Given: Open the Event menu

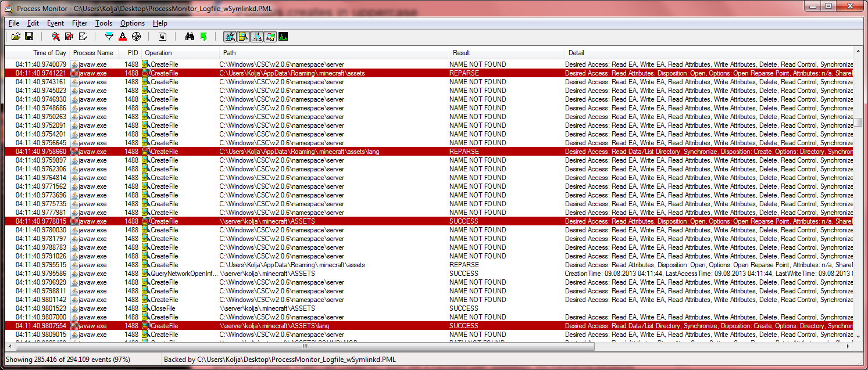Looking at the screenshot, I should [x=55, y=23].
